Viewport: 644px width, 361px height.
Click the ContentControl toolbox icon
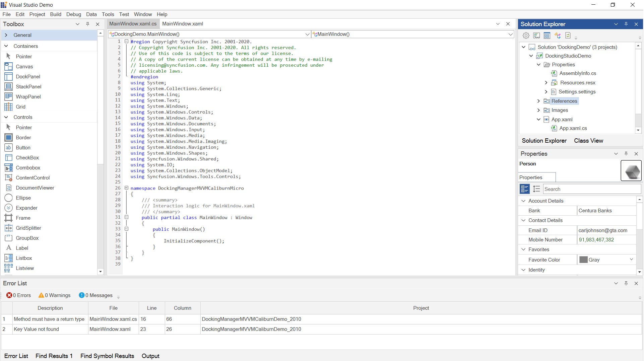point(8,178)
